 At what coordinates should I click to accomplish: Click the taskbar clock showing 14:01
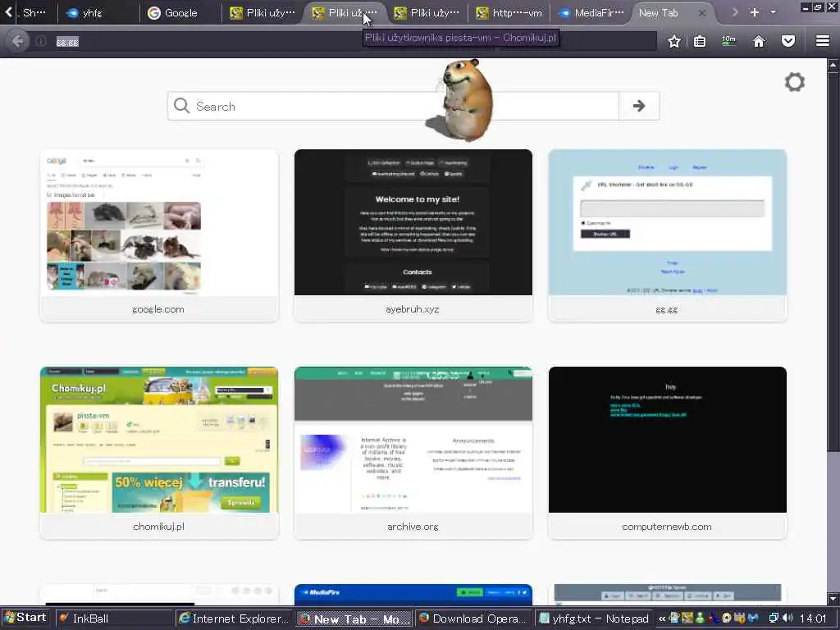[x=813, y=619]
